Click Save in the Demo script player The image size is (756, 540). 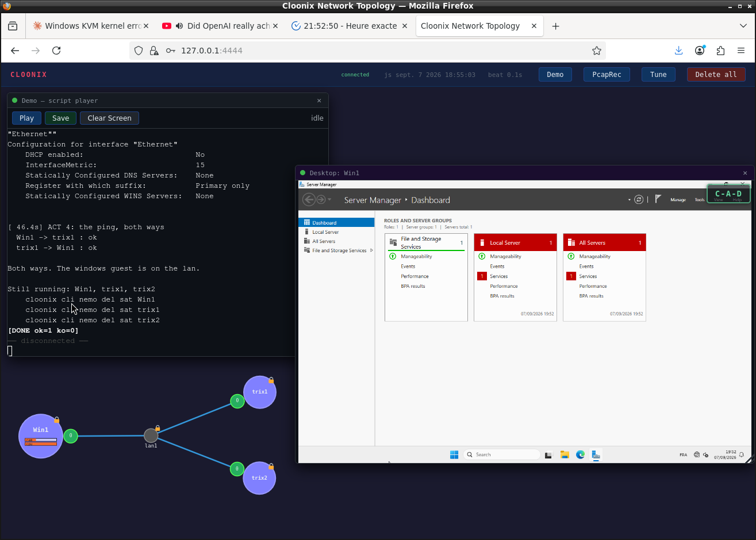60,118
